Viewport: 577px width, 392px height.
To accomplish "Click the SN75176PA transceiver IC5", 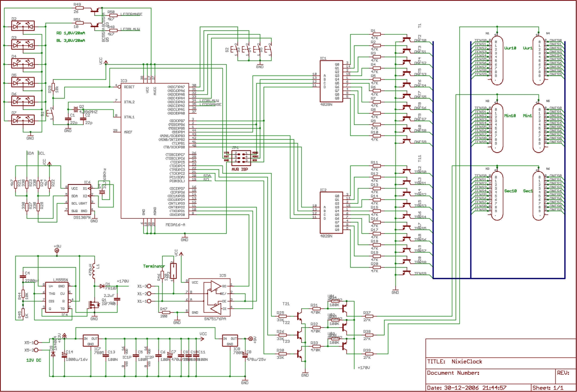I will click(x=209, y=297).
